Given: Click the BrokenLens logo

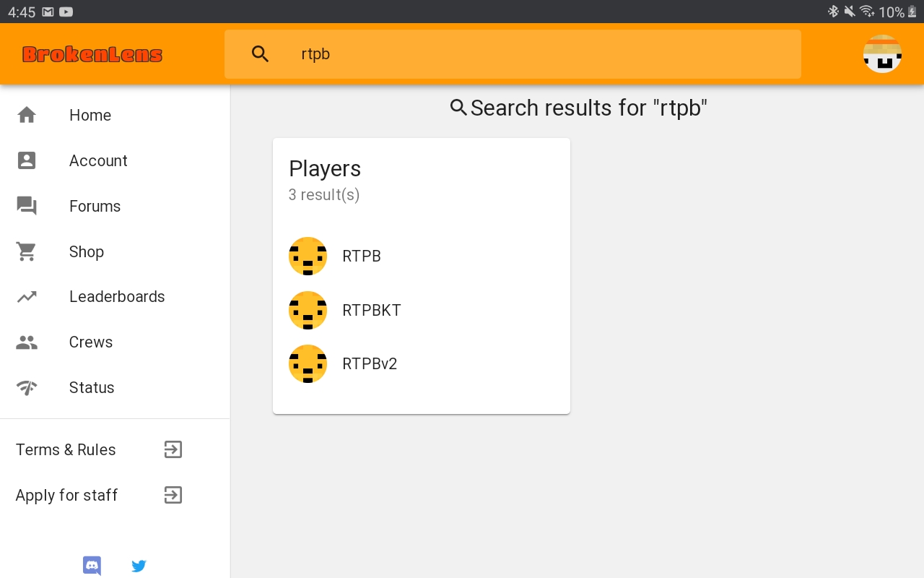Looking at the screenshot, I should pyautogui.click(x=92, y=54).
